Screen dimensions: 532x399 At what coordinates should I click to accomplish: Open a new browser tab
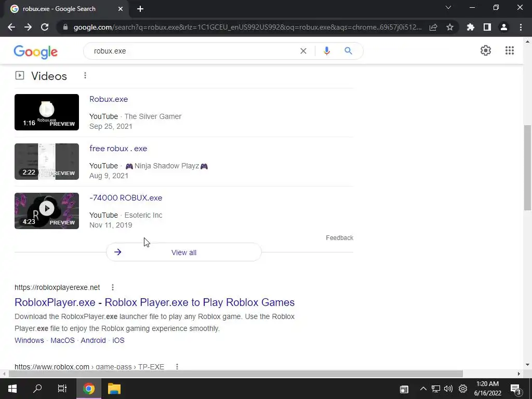click(x=140, y=9)
